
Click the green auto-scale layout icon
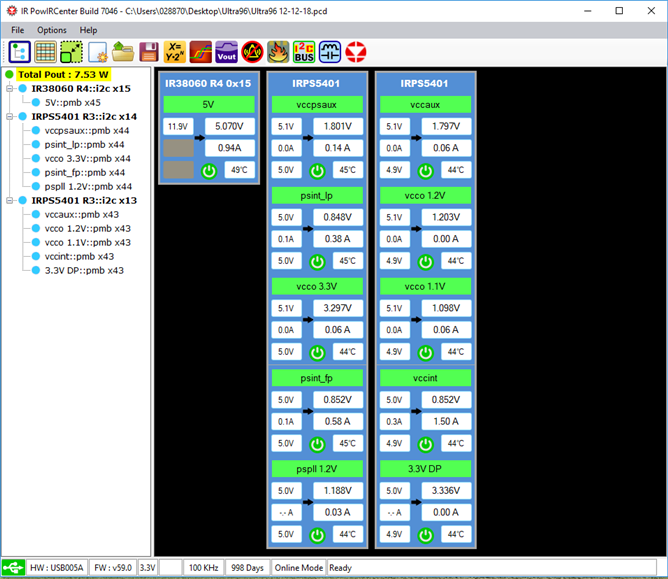(71, 52)
